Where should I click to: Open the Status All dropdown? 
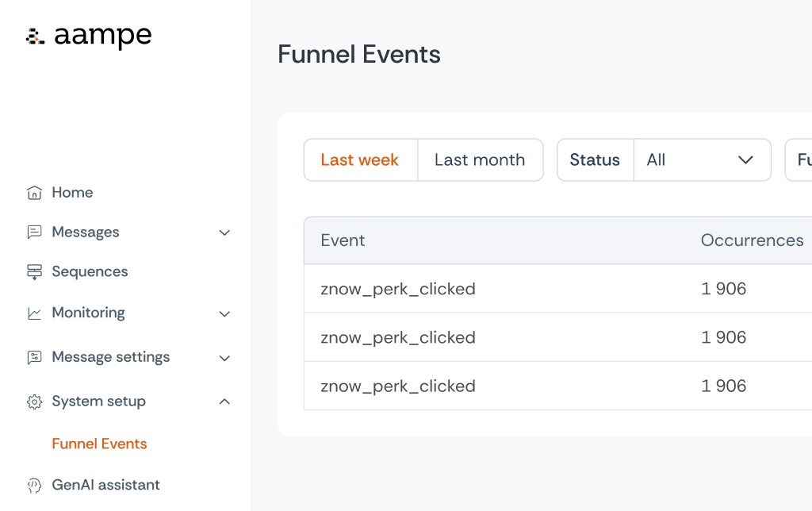coord(701,160)
